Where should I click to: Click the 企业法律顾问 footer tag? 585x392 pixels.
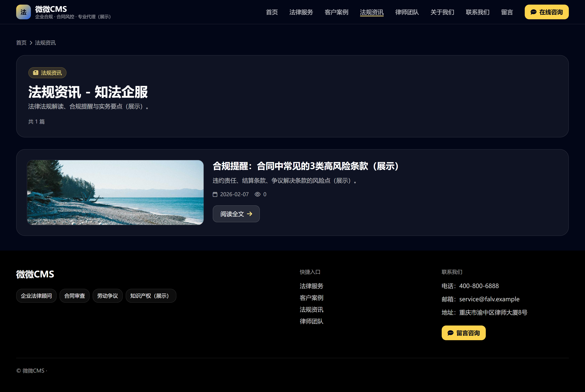[36, 296]
